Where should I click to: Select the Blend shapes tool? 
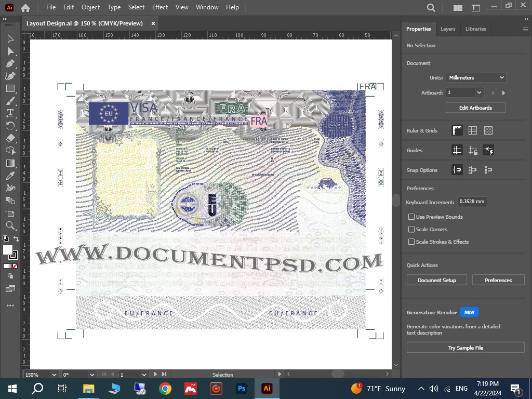[x=10, y=200]
